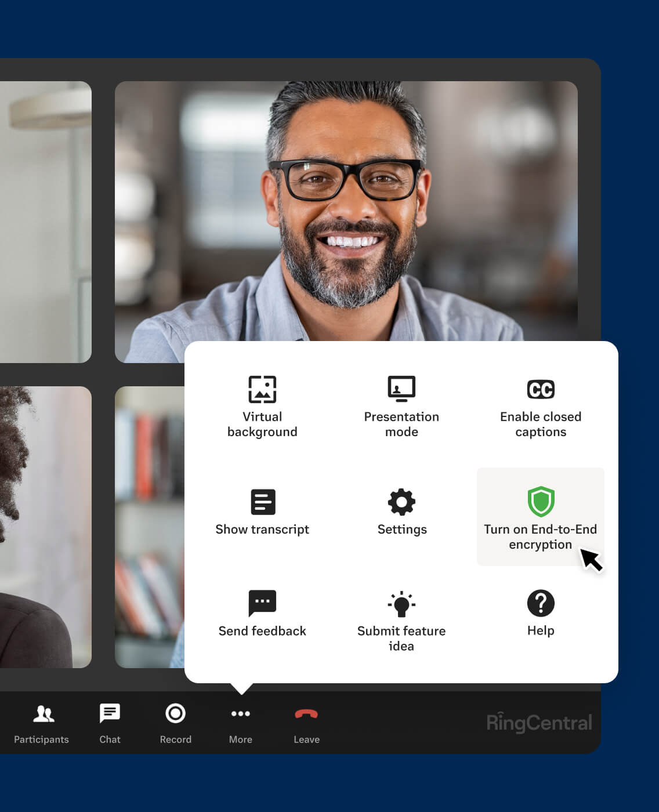Turn on End-to-End encryption
The height and width of the screenshot is (812, 659).
[x=540, y=516]
